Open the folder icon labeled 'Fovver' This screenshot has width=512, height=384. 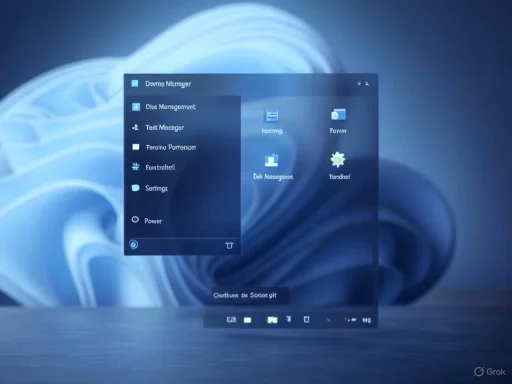coord(338,115)
